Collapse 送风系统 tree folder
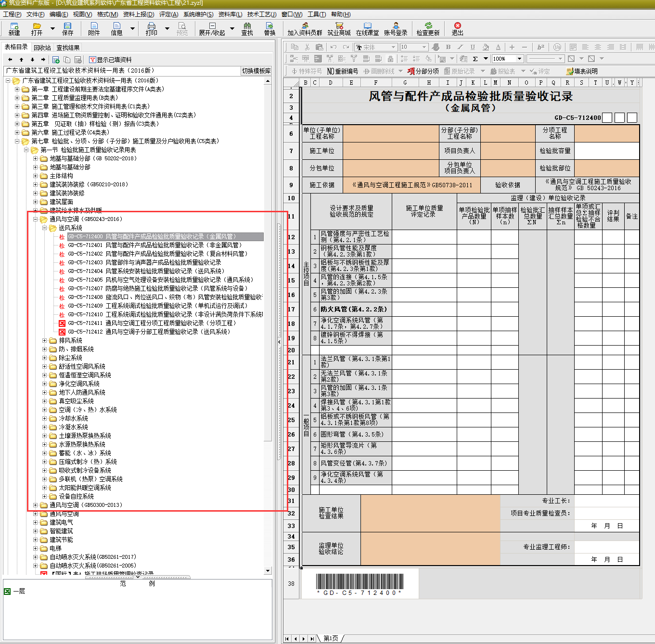The width and height of the screenshot is (655, 644). pyautogui.click(x=45, y=228)
